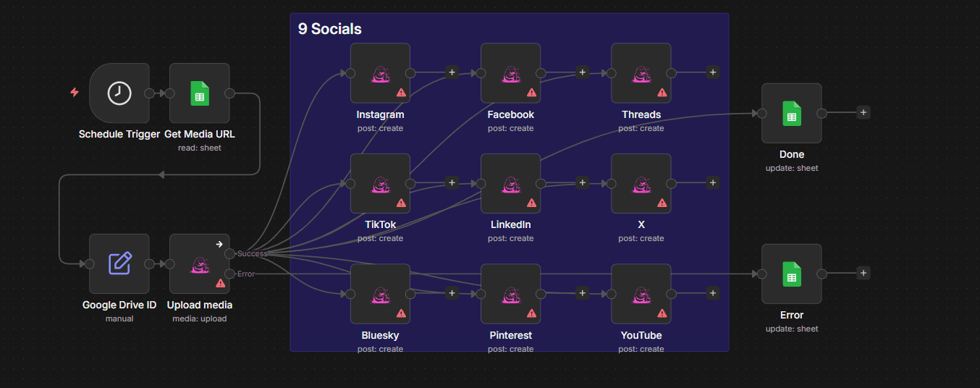Open the Threads post node
The width and height of the screenshot is (980, 388).
click(641, 73)
